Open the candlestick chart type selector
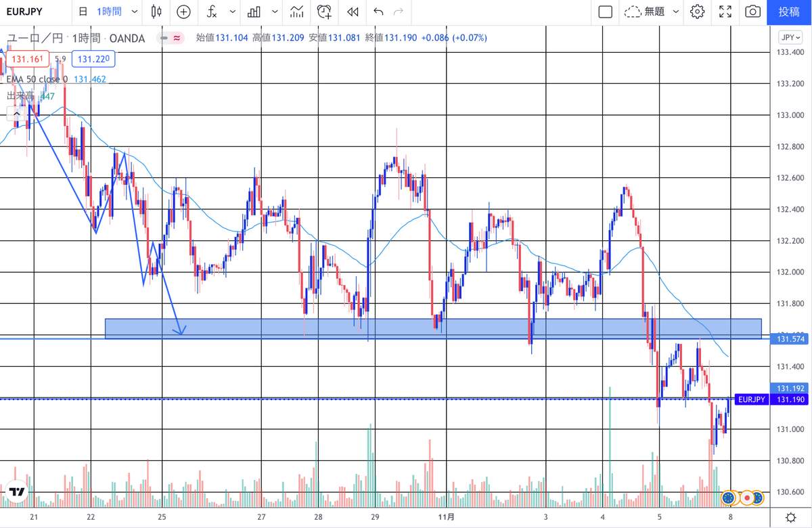812x528 pixels. [x=157, y=12]
